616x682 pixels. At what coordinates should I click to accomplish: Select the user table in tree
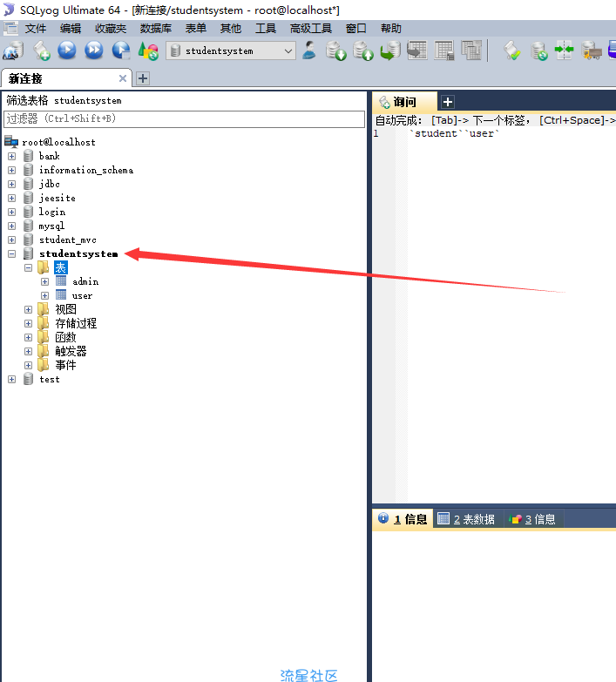point(82,295)
